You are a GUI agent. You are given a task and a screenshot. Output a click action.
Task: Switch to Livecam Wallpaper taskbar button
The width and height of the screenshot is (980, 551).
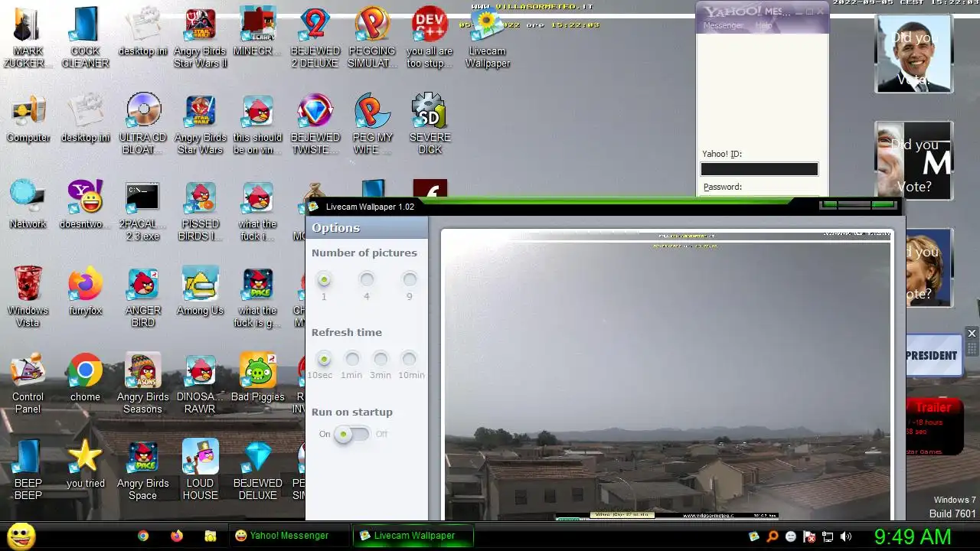tap(413, 536)
